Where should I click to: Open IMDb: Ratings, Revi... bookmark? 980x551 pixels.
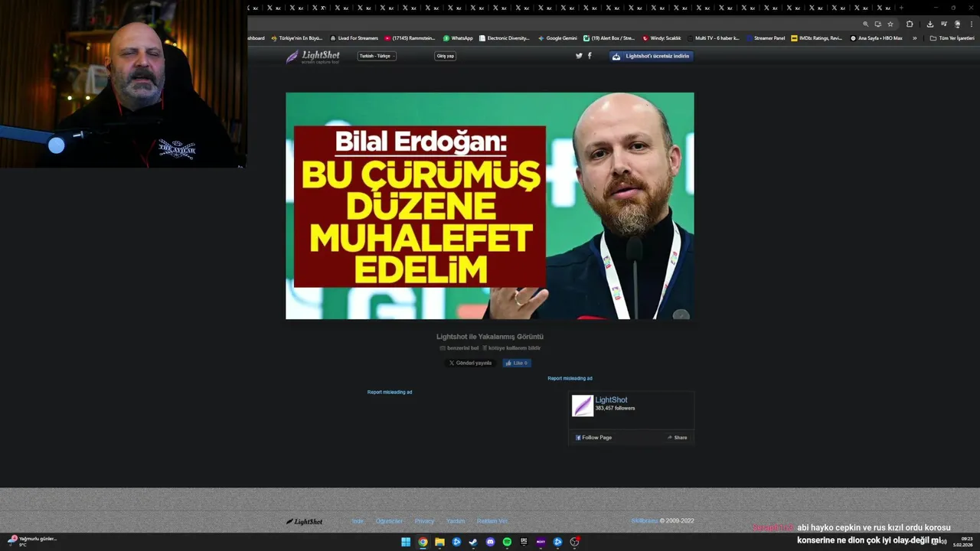coord(816,37)
